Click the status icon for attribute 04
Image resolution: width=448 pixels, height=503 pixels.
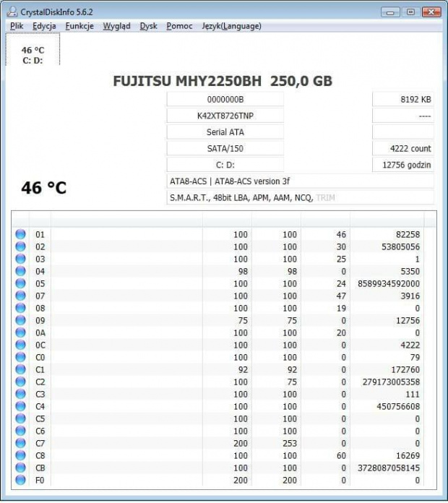pos(20,271)
